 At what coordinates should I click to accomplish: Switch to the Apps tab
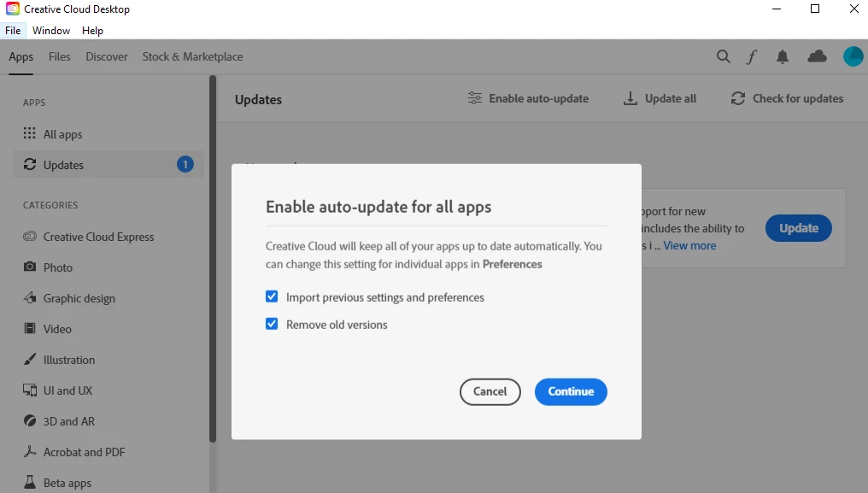coord(21,56)
